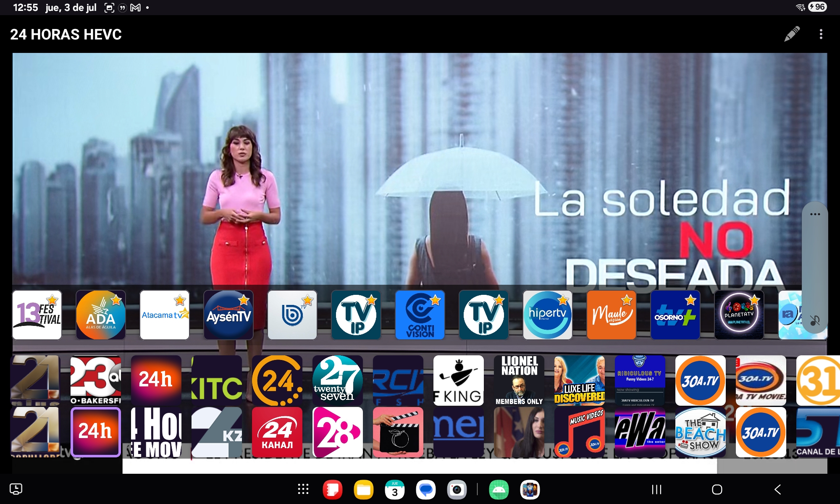Open the Camera app
This screenshot has height=504, width=840.
[x=457, y=490]
